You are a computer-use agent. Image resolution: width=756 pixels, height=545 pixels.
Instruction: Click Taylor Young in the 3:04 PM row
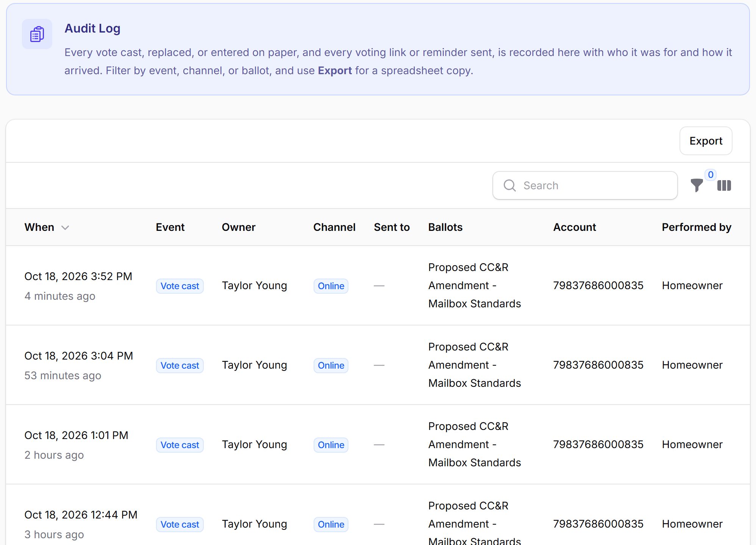click(255, 365)
